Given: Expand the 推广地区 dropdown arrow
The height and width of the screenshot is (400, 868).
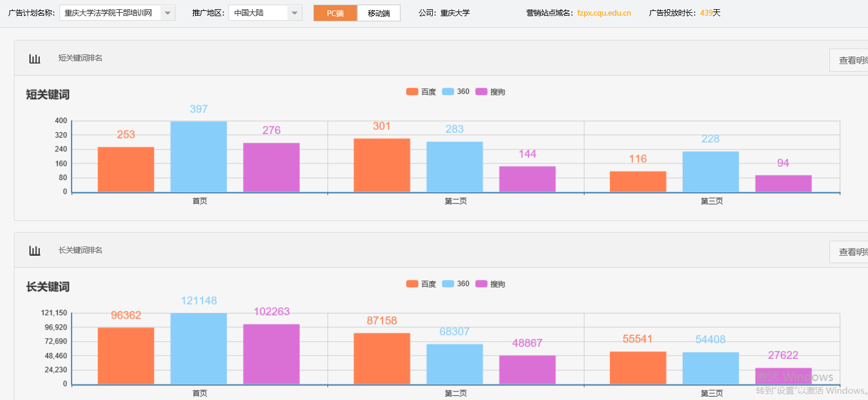Looking at the screenshot, I should [294, 13].
